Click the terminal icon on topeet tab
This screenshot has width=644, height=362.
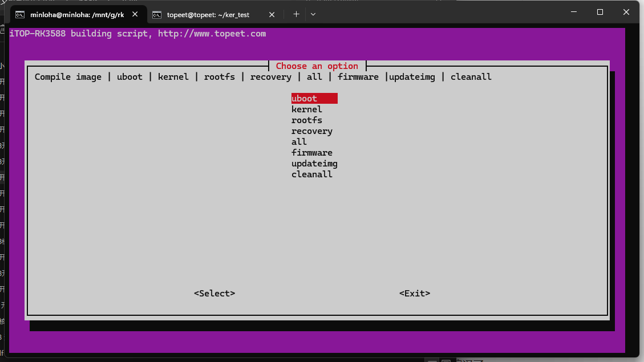point(156,15)
